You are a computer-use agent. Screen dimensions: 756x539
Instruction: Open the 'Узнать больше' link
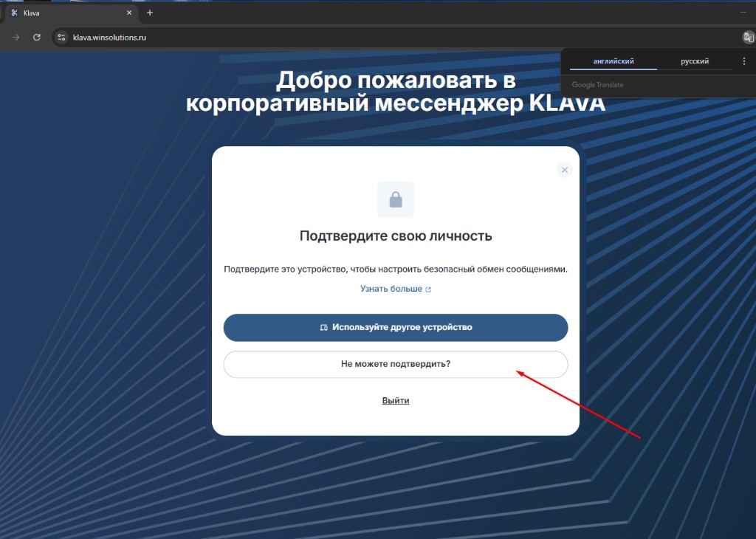[396, 289]
